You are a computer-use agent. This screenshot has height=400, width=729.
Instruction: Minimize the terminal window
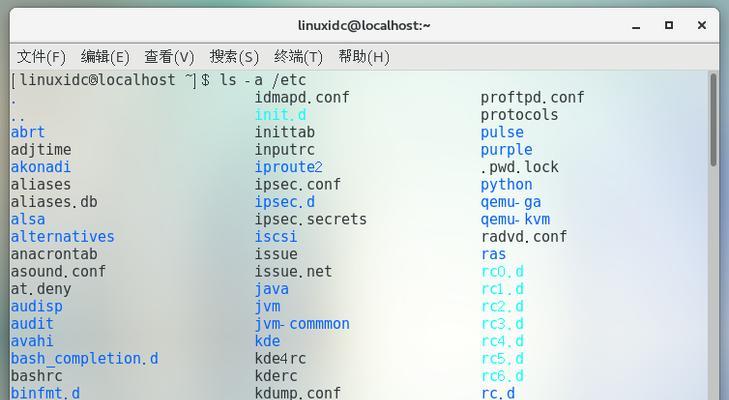pos(636,26)
